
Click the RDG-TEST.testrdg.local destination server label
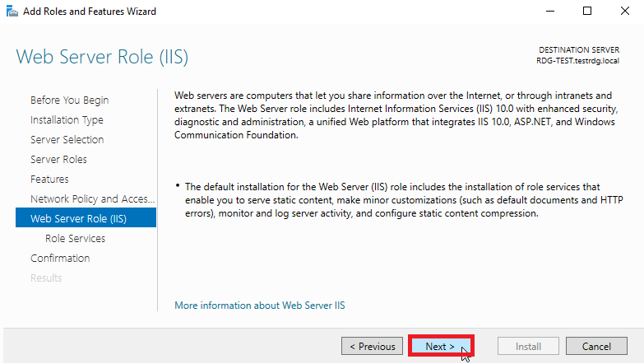577,60
